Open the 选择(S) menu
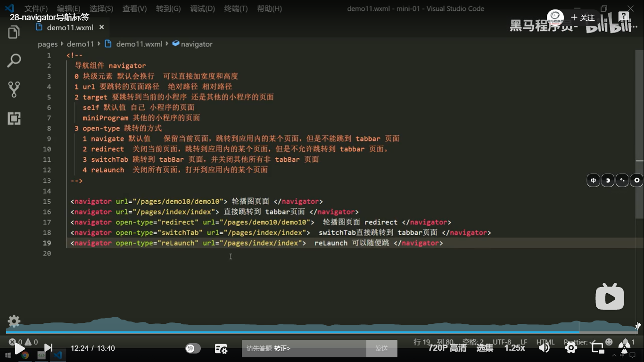 pos(101,8)
